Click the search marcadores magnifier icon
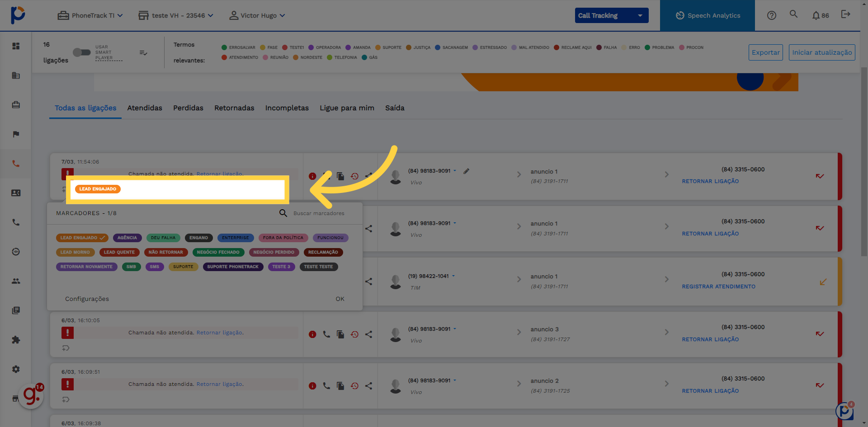868x427 pixels. tap(283, 213)
